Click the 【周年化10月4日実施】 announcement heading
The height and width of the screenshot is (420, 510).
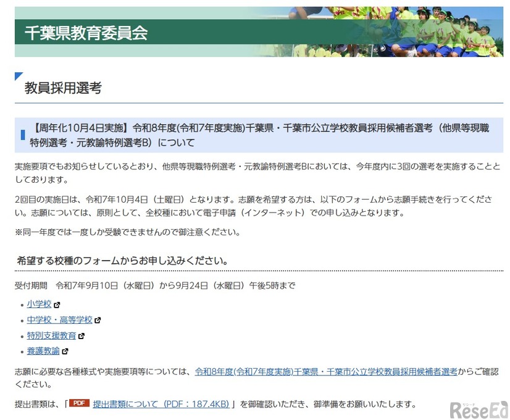tap(259, 135)
